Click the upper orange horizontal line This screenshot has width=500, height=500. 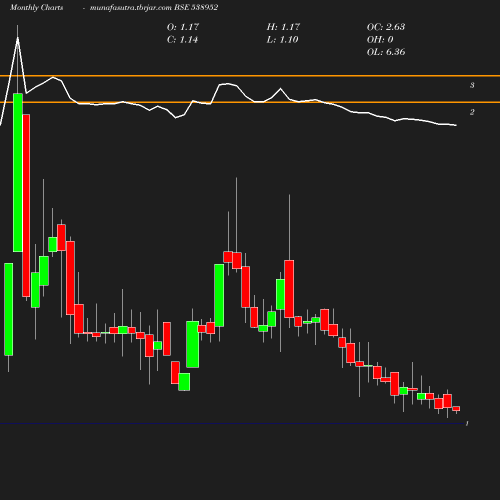pos(250,76)
